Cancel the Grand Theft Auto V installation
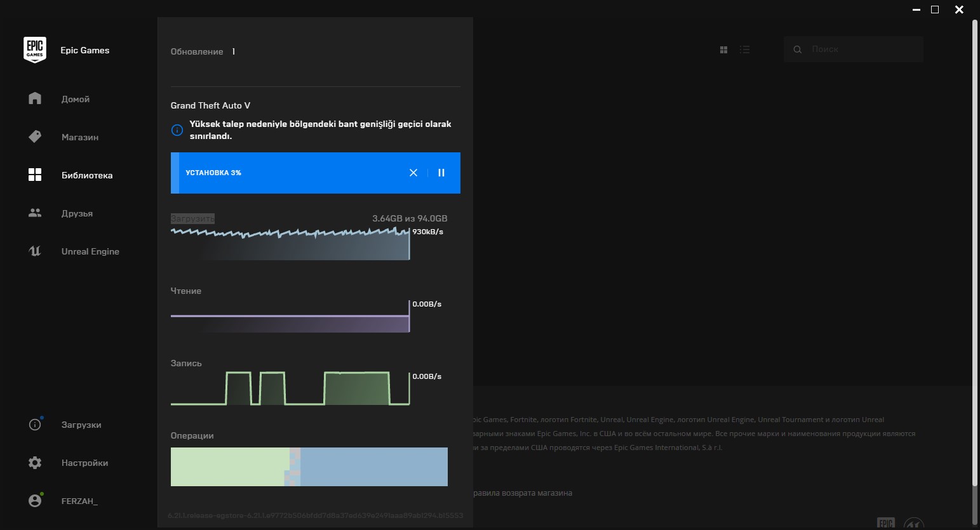 coord(413,173)
